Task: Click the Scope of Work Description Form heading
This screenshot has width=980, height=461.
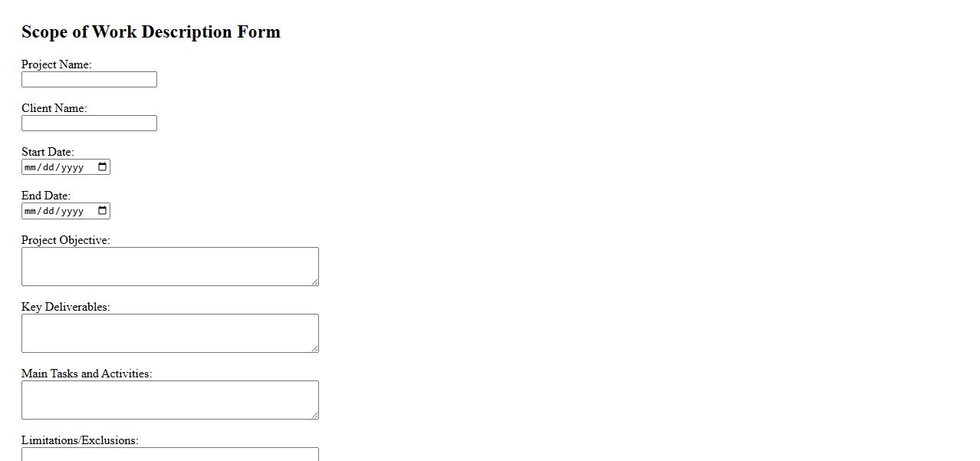Action: pyautogui.click(x=151, y=31)
